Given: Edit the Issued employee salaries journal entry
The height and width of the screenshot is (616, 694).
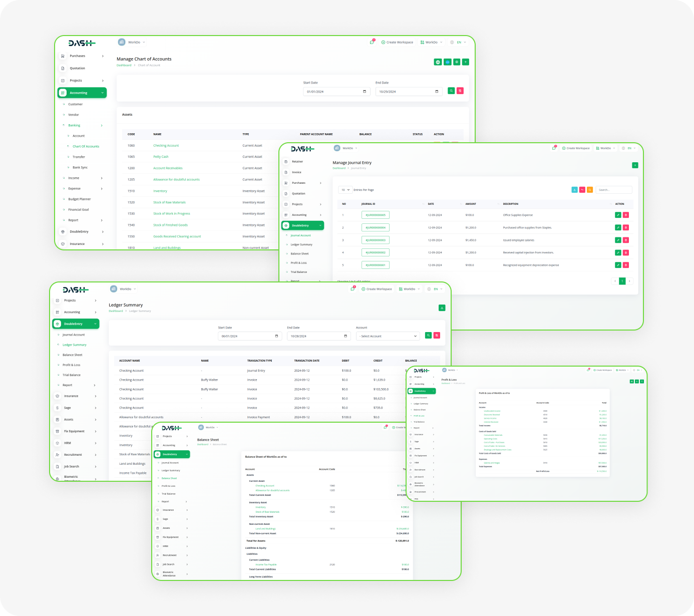Looking at the screenshot, I should tap(618, 240).
